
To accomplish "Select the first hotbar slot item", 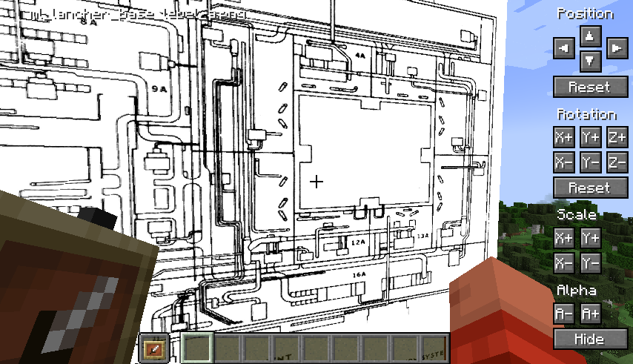I will [155, 348].
